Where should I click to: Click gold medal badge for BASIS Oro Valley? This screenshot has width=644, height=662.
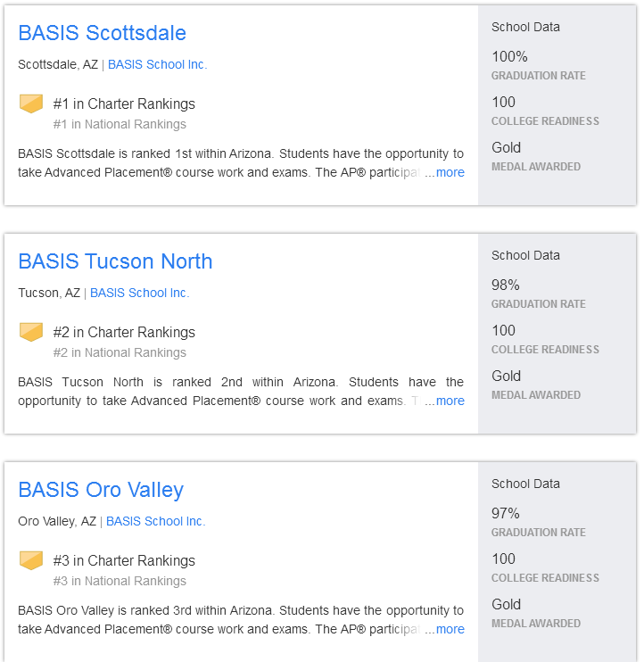(x=31, y=560)
